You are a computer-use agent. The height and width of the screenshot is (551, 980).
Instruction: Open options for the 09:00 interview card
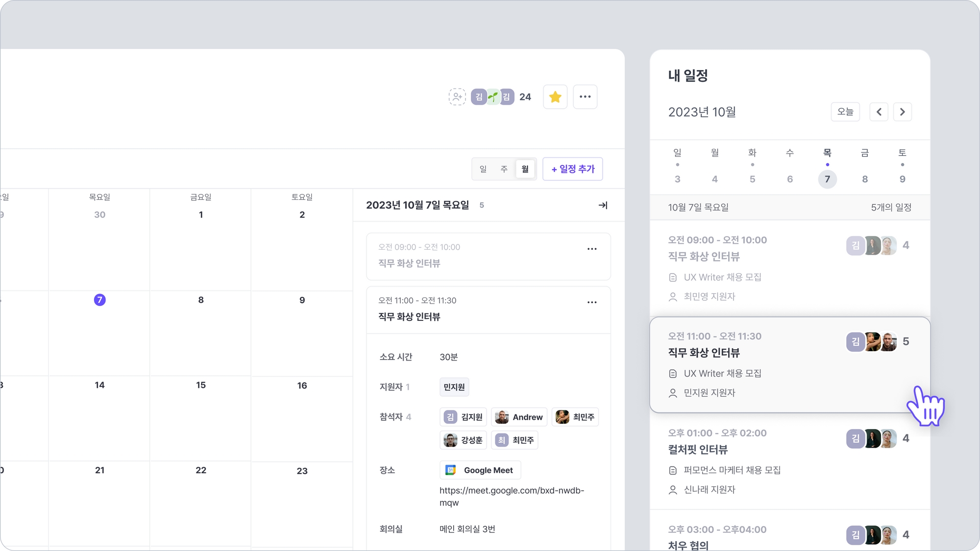(x=592, y=249)
